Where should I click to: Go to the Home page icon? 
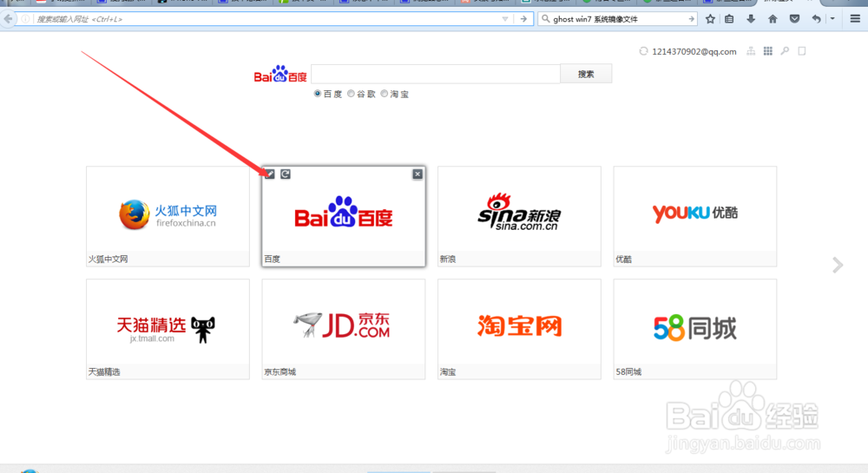click(773, 19)
